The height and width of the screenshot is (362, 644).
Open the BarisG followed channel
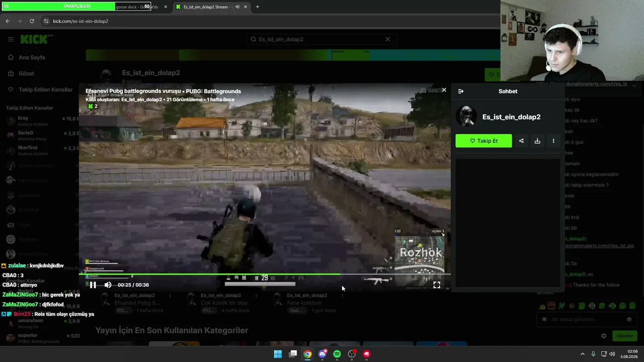coord(42,136)
